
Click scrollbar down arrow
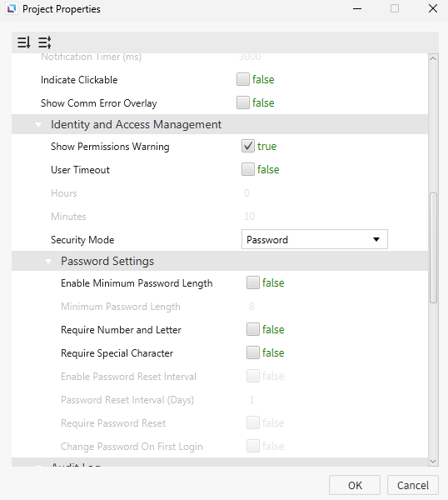pyautogui.click(x=433, y=461)
